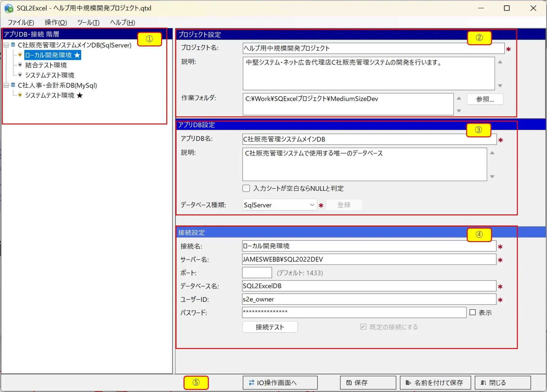
Task: Click the database icon beside C社人事・会計系DB(MySql)
Action: pyautogui.click(x=13, y=85)
